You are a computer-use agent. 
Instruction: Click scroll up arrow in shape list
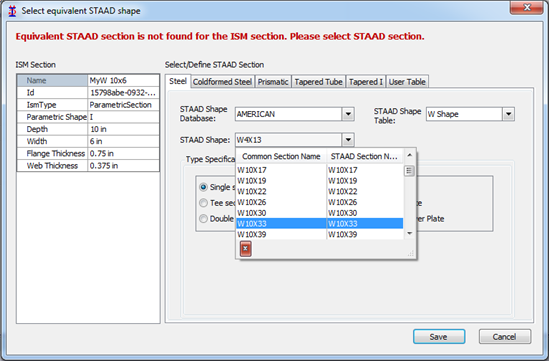click(x=409, y=155)
